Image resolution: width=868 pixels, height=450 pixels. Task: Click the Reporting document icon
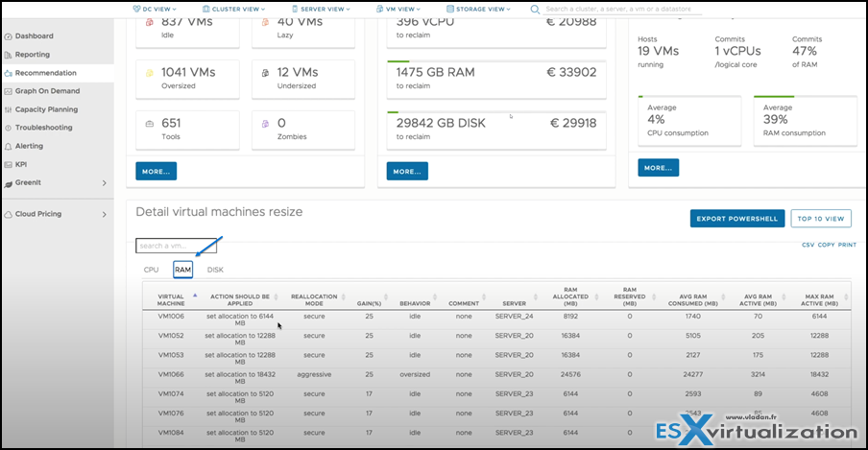[x=8, y=55]
